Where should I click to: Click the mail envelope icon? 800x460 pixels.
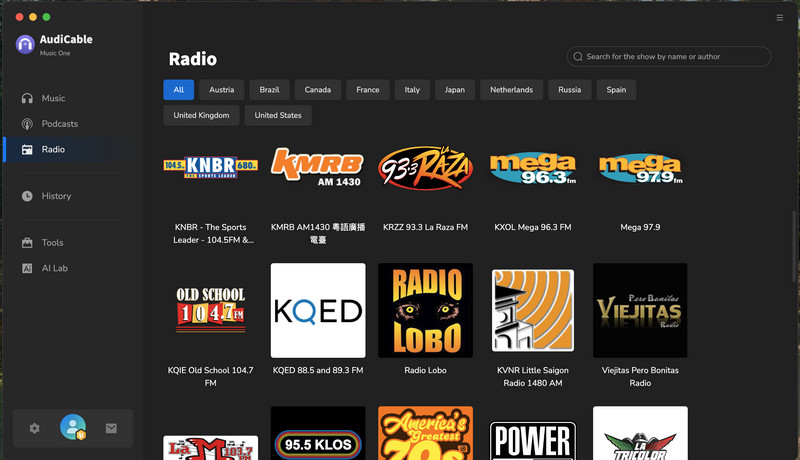tap(111, 428)
